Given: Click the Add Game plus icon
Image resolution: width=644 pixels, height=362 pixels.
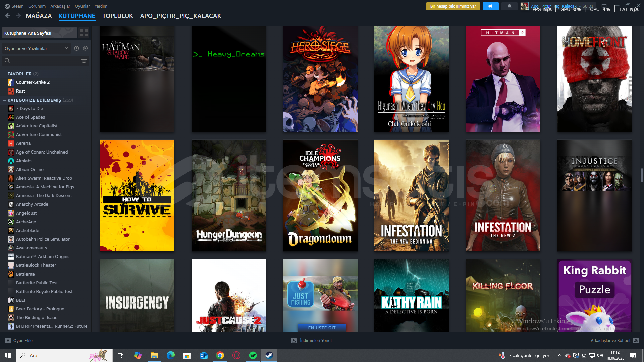Looking at the screenshot, I should (8, 340).
